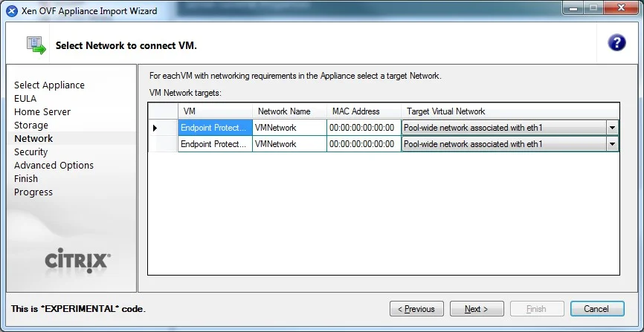Open the blue help question mark icon
Image resolution: width=644 pixels, height=332 pixels.
click(x=616, y=42)
